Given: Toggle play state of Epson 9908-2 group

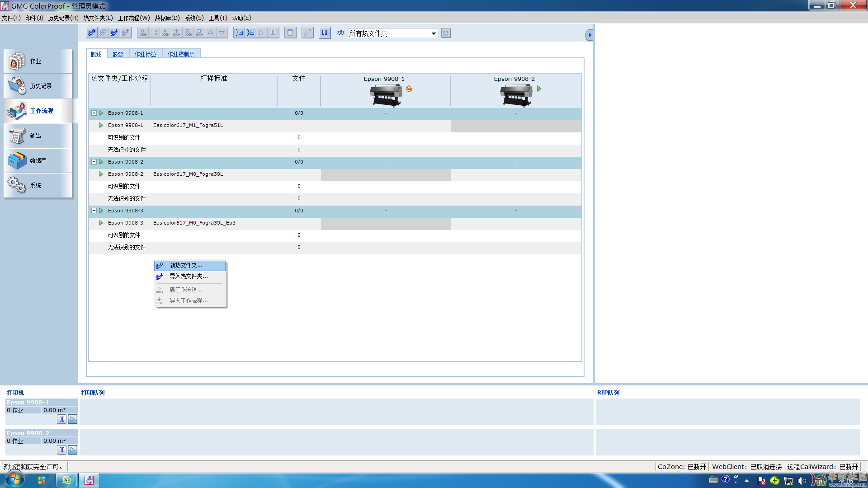Looking at the screenshot, I should pyautogui.click(x=101, y=162).
